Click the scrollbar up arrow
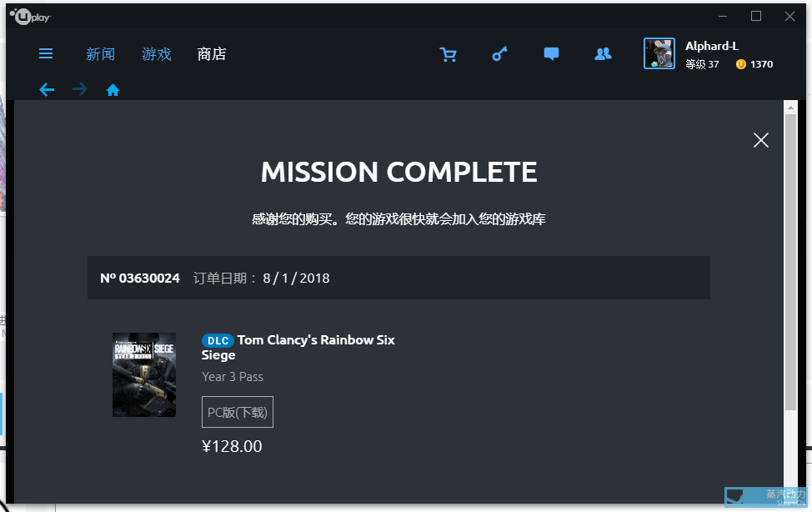This screenshot has height=512, width=812. point(790,108)
